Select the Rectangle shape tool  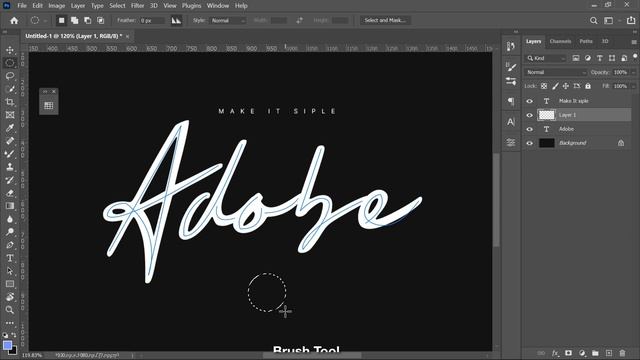(x=10, y=284)
